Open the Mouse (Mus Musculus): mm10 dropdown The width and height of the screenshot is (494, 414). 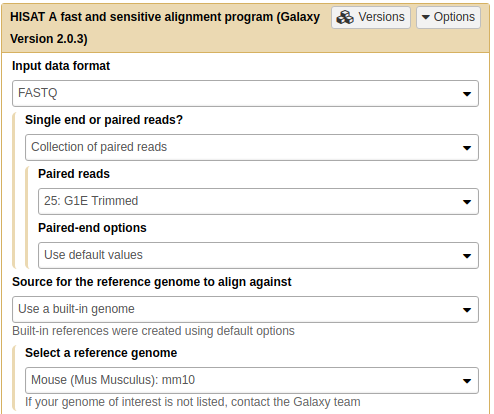tap(252, 380)
